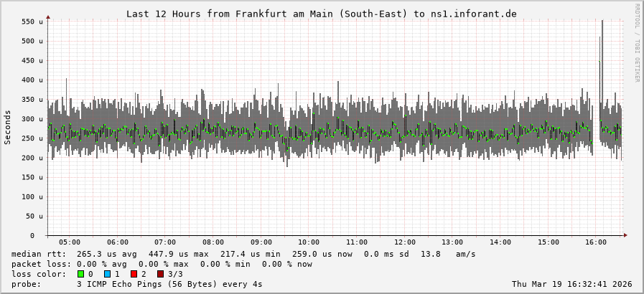Click the graph title mentioning ns1.inforant.de
The image size is (644, 294).
click(x=321, y=14)
